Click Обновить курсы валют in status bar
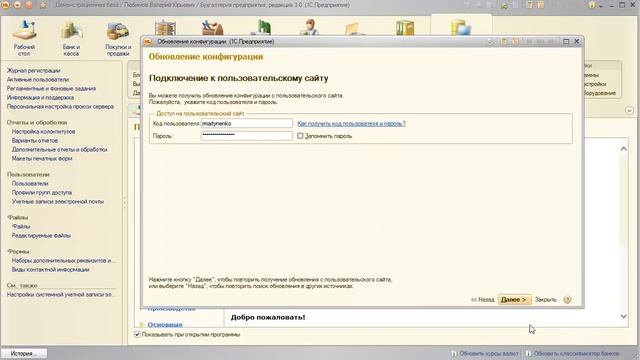The image size is (640, 360). point(484,353)
